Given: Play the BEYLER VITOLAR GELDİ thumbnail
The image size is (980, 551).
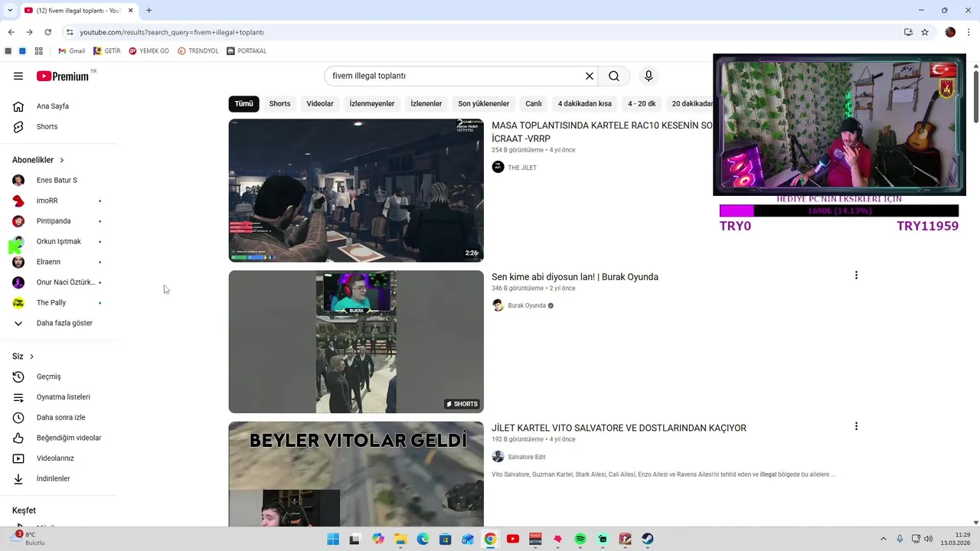Looking at the screenshot, I should 356,474.
